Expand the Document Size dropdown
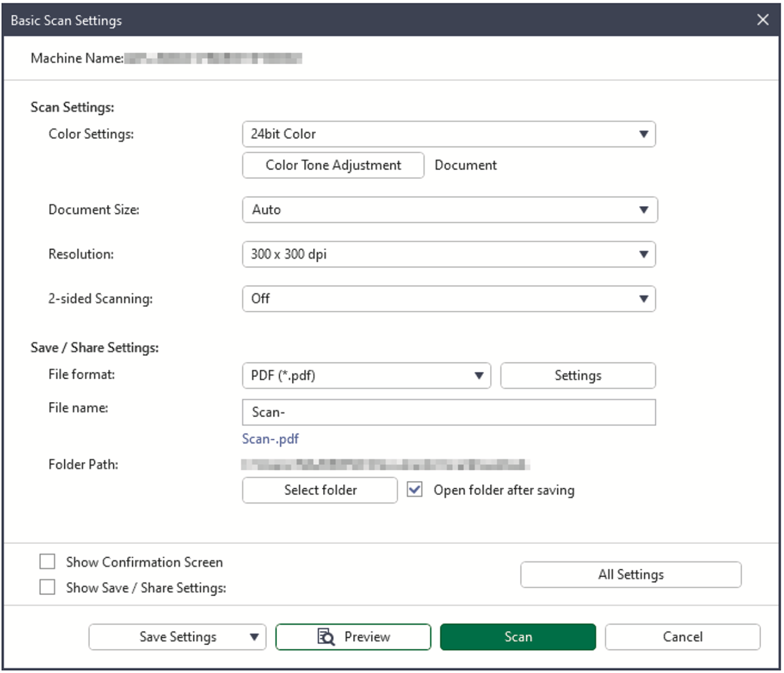The width and height of the screenshot is (784, 673). coord(449,210)
